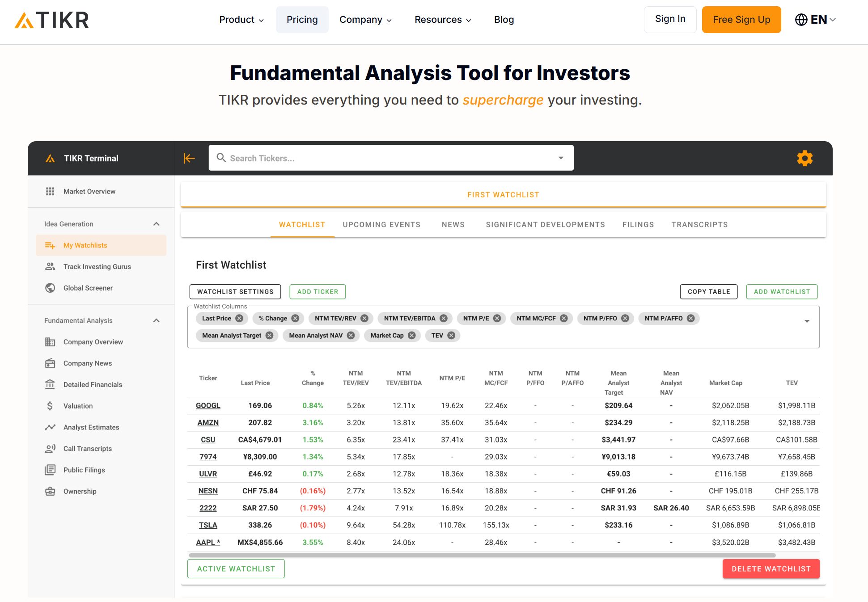Open the Resources dropdown menu

(x=443, y=20)
